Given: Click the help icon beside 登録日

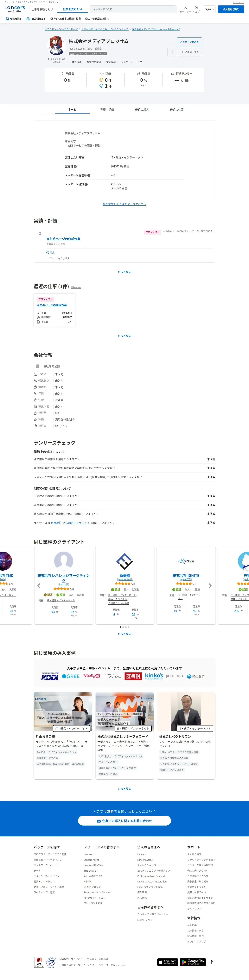Looking at the screenshot, I should tap(75, 167).
